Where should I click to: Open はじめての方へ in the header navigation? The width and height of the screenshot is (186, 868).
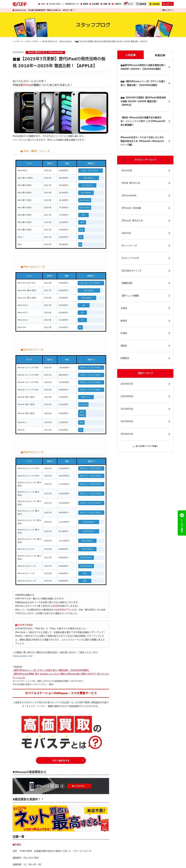click(x=54, y=4)
